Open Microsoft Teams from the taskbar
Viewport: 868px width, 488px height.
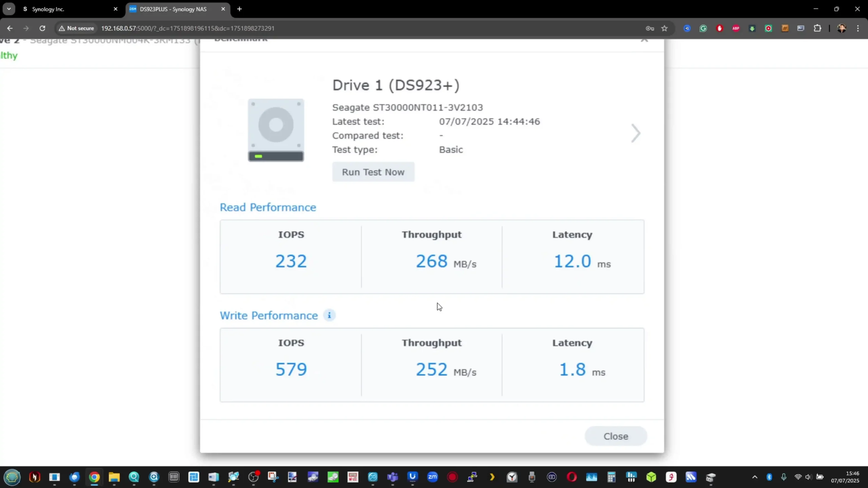[393, 477]
